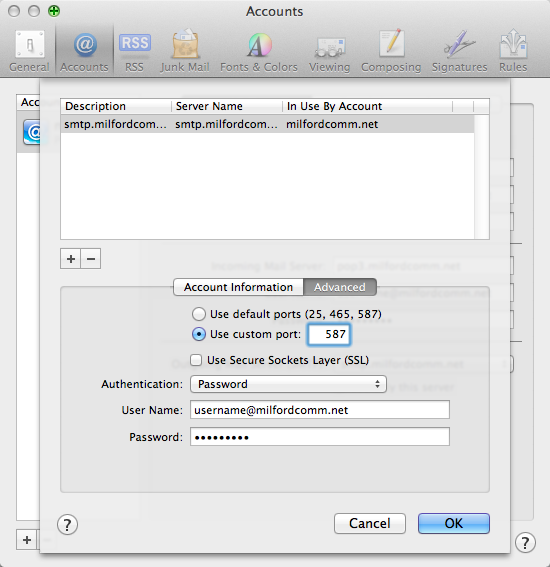Open the RSS preferences icon

coord(135,51)
